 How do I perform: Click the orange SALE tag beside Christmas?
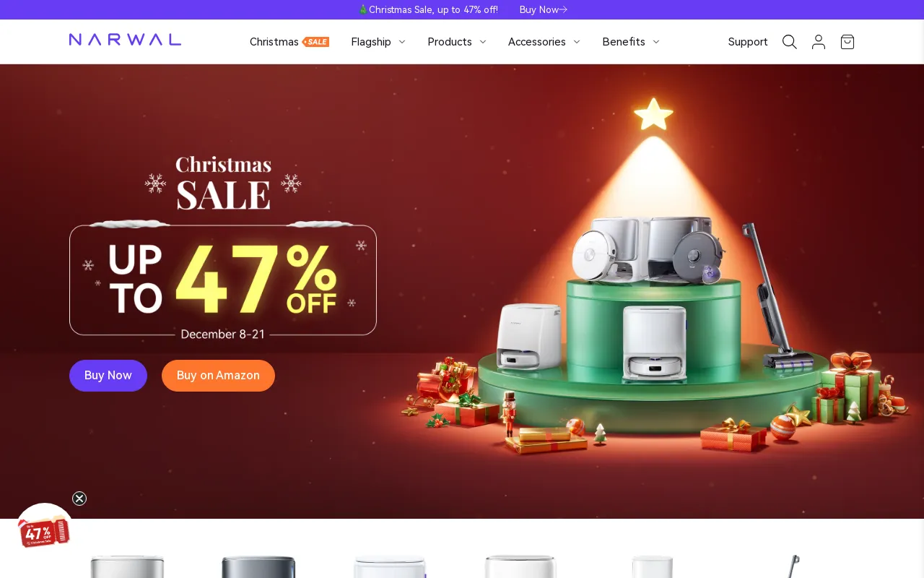pyautogui.click(x=316, y=42)
